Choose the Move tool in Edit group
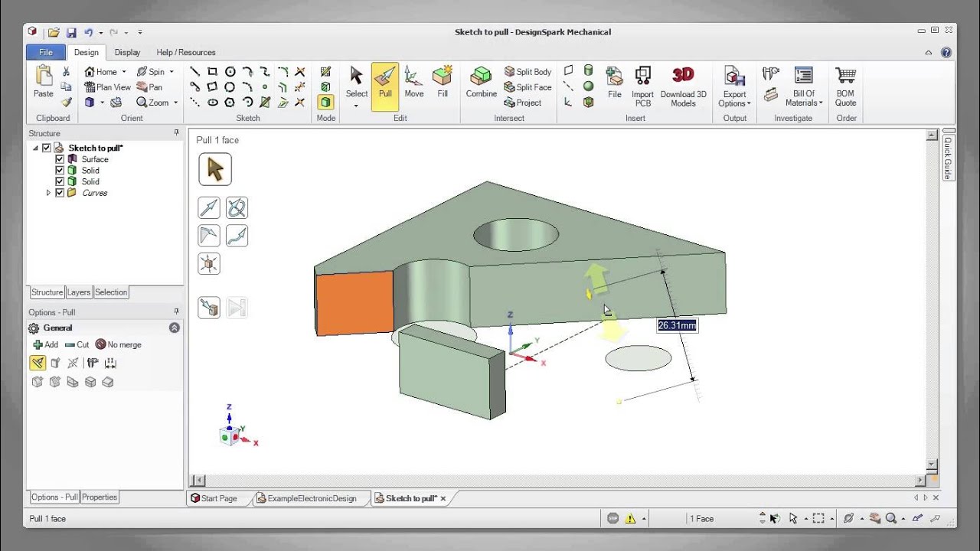This screenshot has height=551, width=980. pyautogui.click(x=413, y=83)
